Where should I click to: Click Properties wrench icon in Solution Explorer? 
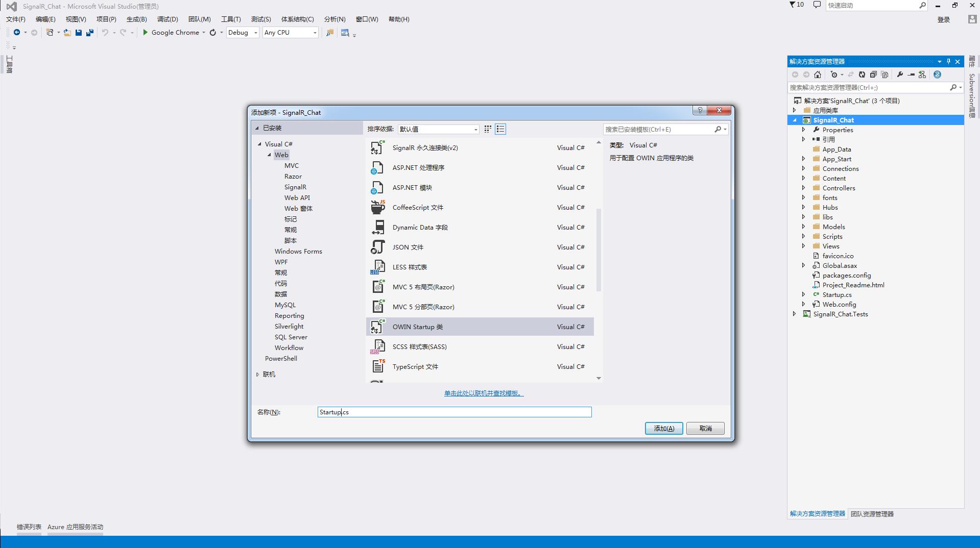[x=900, y=74]
